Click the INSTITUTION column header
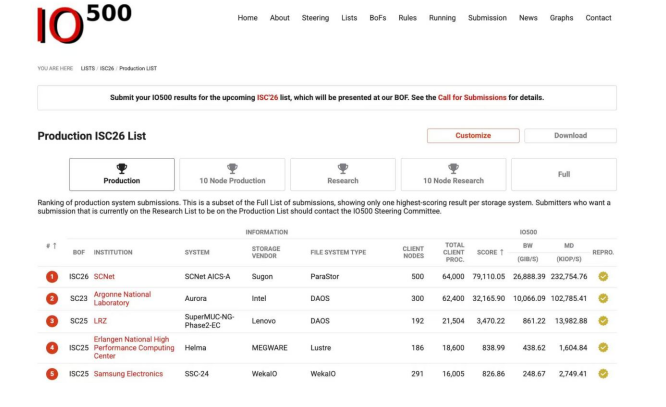This screenshot has width=666, height=407. pos(113,252)
